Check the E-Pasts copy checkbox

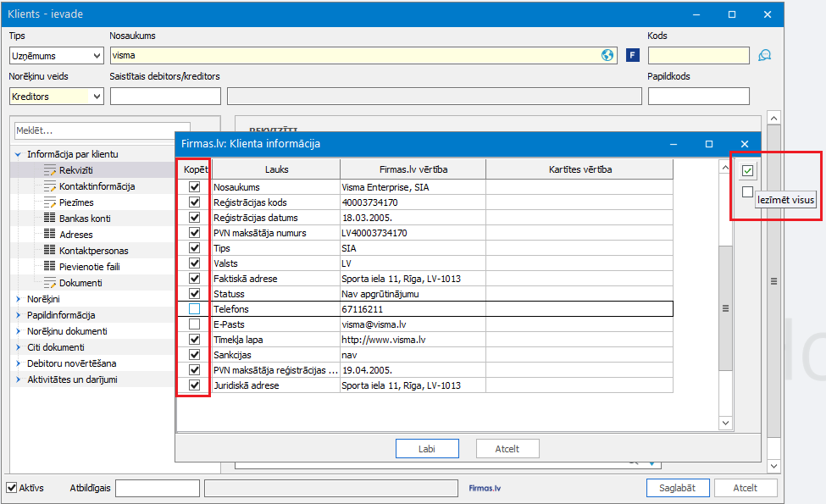(x=194, y=324)
